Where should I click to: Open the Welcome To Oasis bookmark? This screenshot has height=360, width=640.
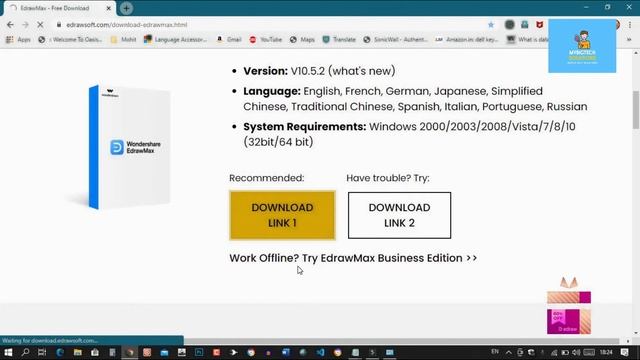click(70, 40)
